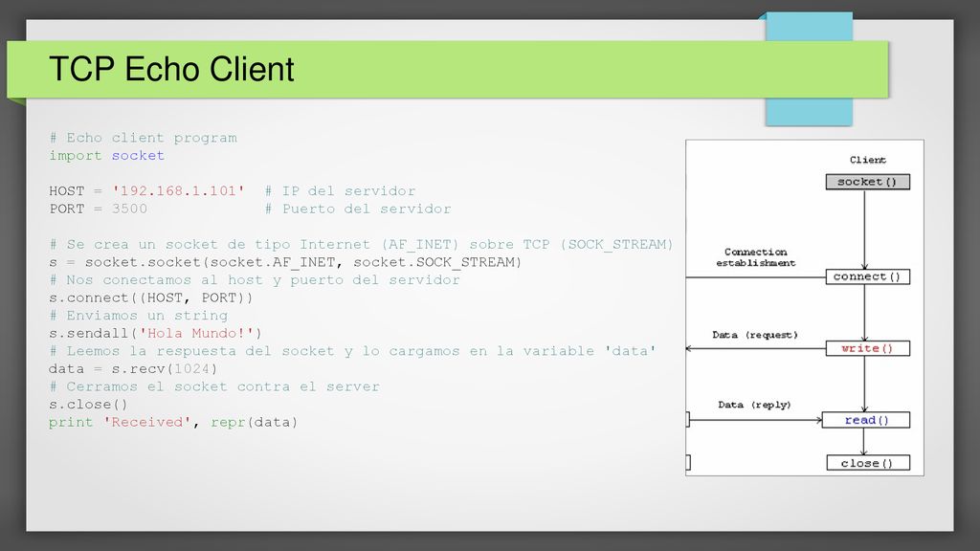Click the comment about AF_INET sobre TCP
Screen dimensions: 980x551
361,244
